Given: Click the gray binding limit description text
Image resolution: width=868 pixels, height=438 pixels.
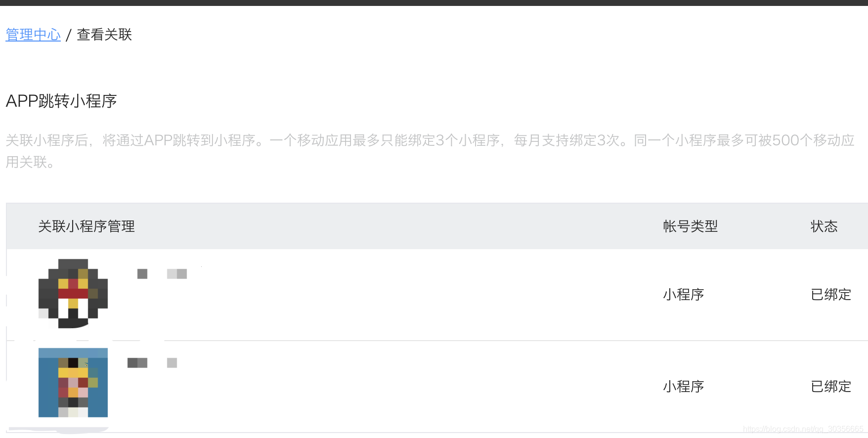Looking at the screenshot, I should pyautogui.click(x=430, y=151).
